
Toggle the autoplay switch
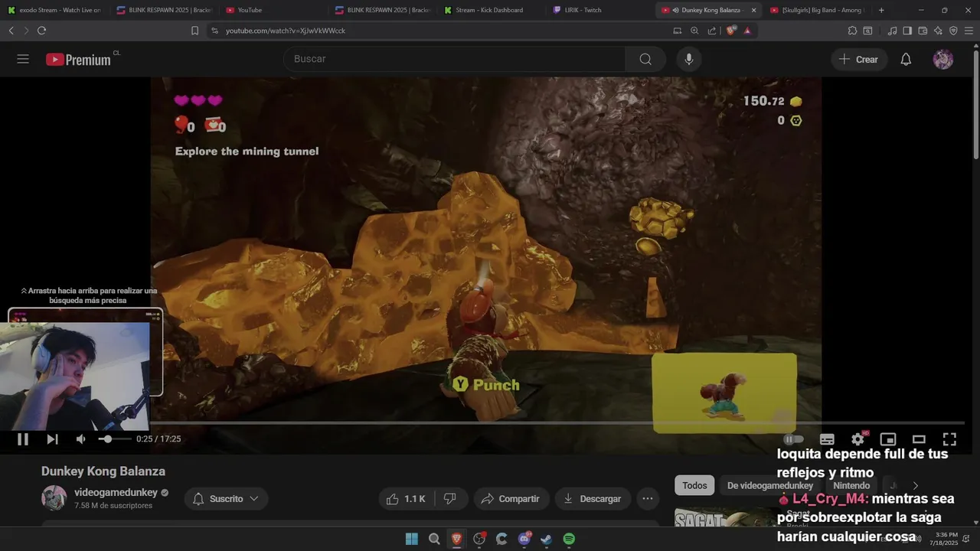(x=794, y=439)
